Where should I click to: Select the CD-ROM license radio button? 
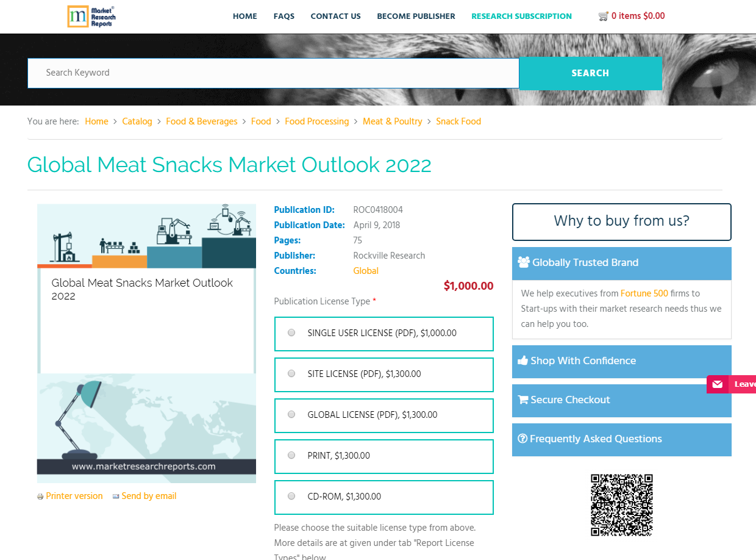click(x=291, y=497)
